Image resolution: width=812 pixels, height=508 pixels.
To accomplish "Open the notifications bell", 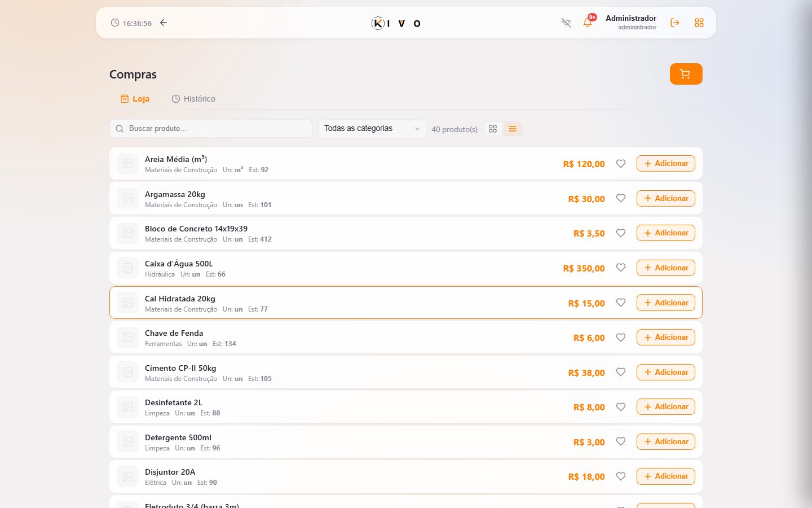I will tap(588, 23).
